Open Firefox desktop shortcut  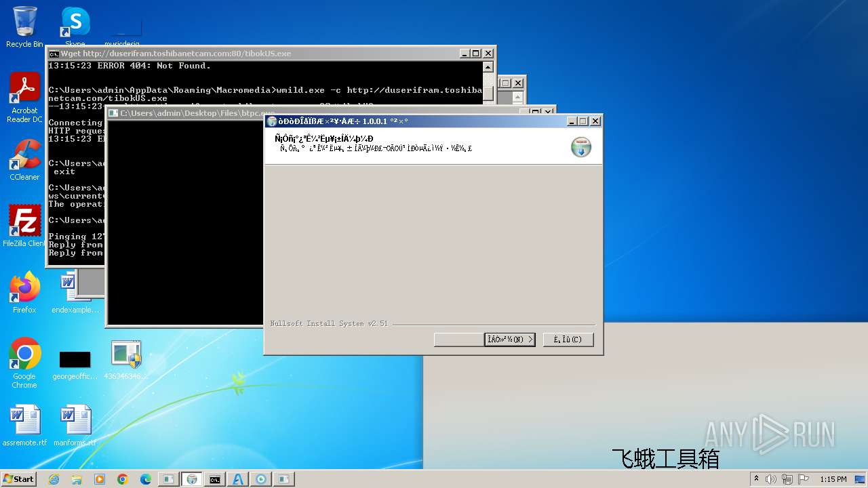click(24, 292)
